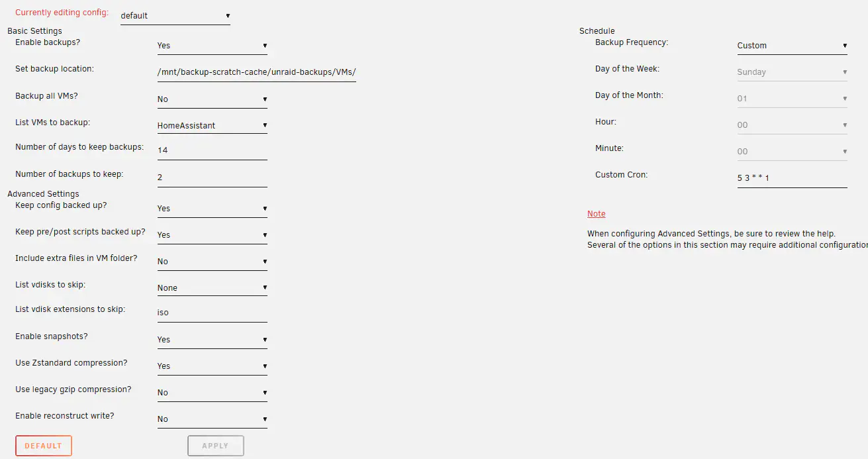Open the List VMs to backup dropdown
The width and height of the screenshot is (868, 459).
[x=212, y=125]
